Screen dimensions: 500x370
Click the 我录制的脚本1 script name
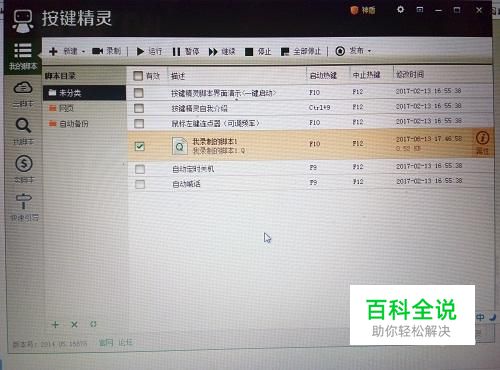click(215, 141)
